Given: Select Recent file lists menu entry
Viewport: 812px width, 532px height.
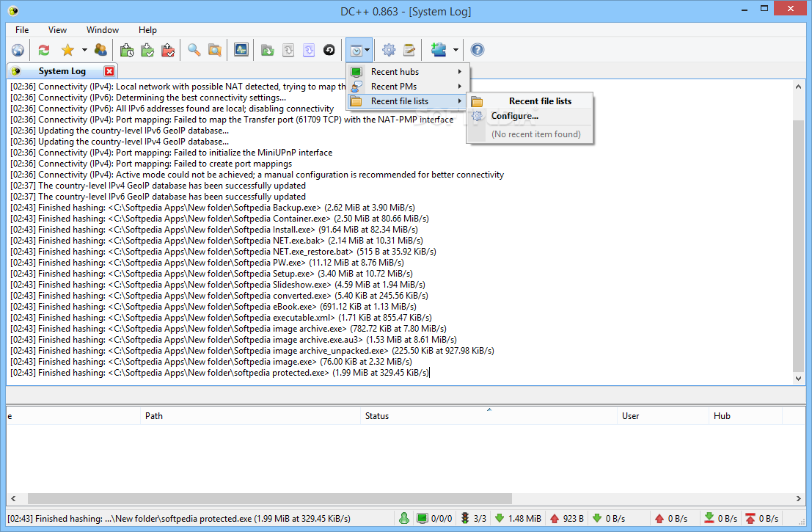Looking at the screenshot, I should pyautogui.click(x=408, y=101).
